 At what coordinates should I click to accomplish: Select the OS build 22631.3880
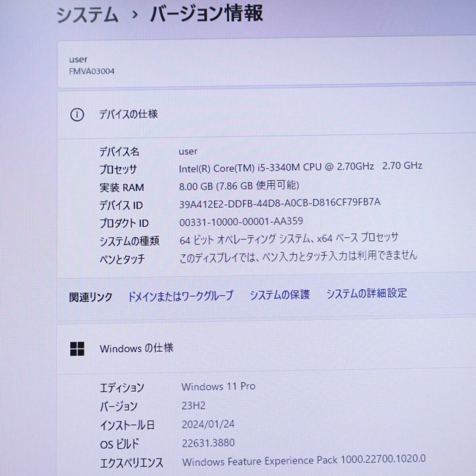tap(208, 443)
